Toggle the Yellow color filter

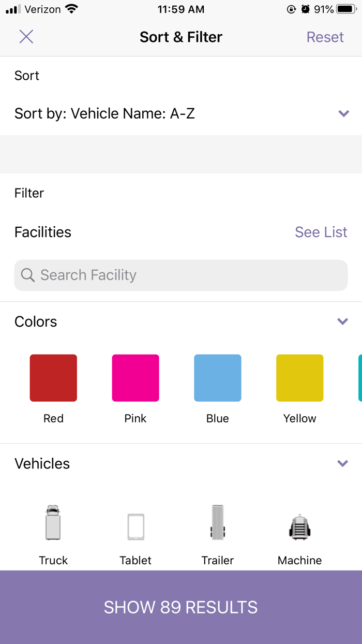(x=299, y=377)
